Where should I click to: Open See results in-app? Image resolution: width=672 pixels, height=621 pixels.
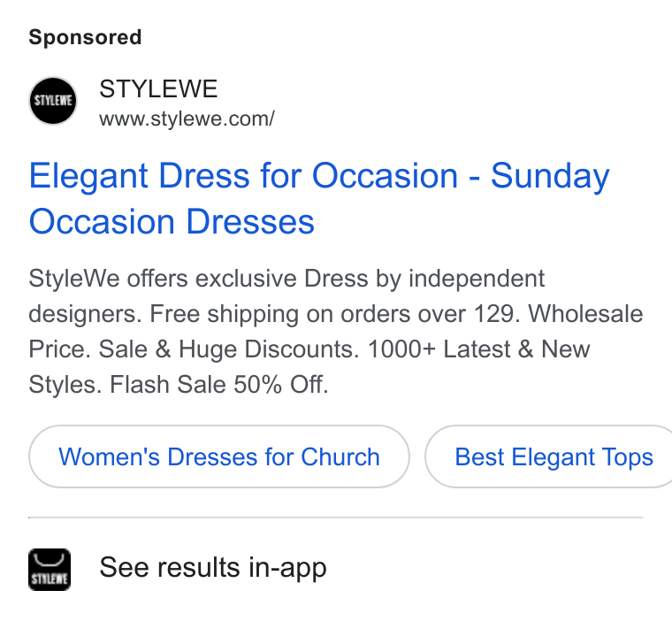click(213, 567)
